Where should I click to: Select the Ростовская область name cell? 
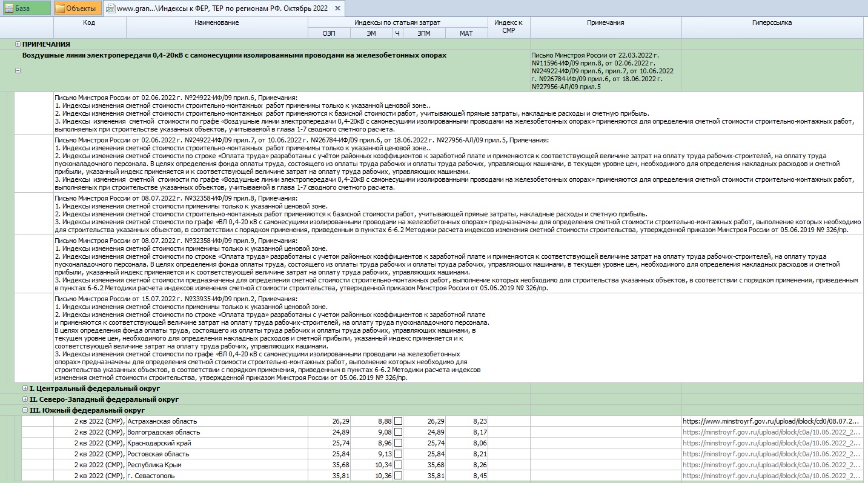coord(217,454)
